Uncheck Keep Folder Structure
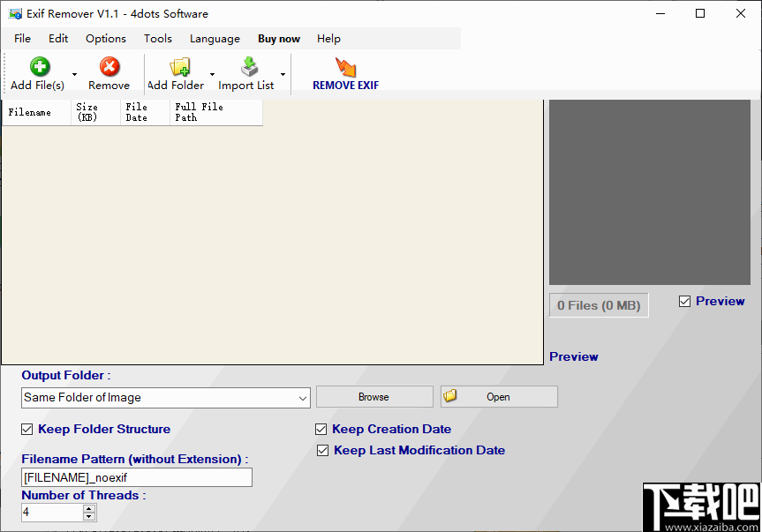The width and height of the screenshot is (762, 532). pos(26,429)
